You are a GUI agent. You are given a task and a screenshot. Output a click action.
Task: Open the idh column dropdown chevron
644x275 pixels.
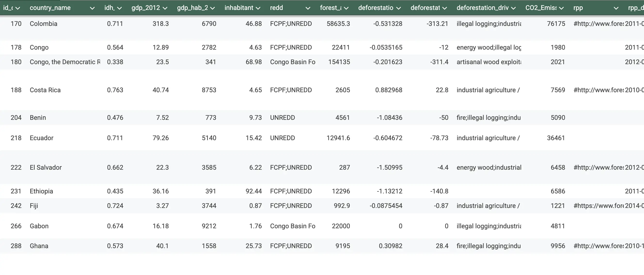(x=119, y=8)
